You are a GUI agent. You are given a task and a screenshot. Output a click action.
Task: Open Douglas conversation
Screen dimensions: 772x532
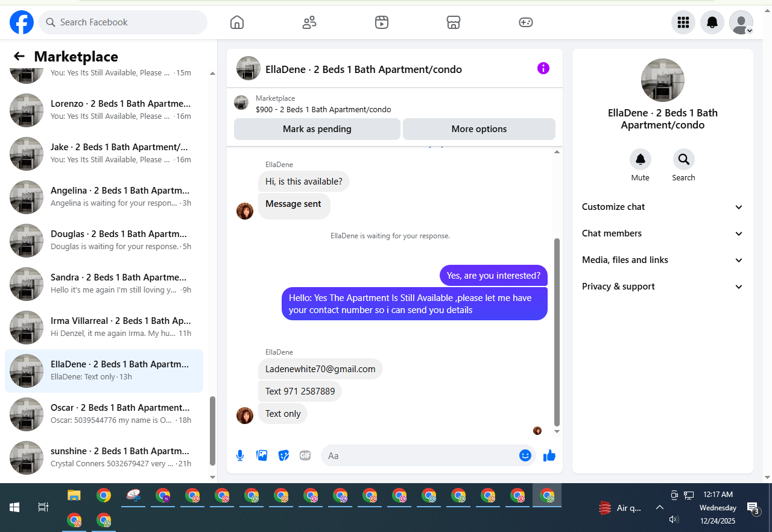(x=104, y=241)
